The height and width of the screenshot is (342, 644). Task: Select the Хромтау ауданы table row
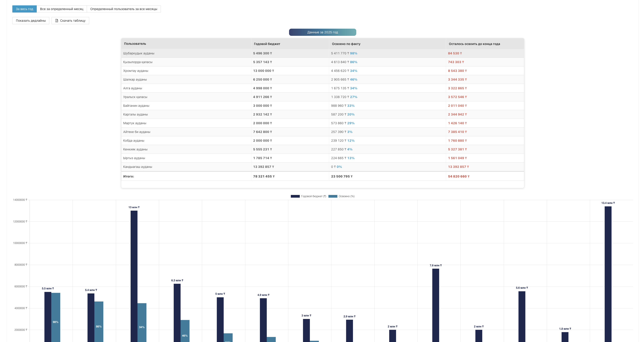tap(250, 71)
